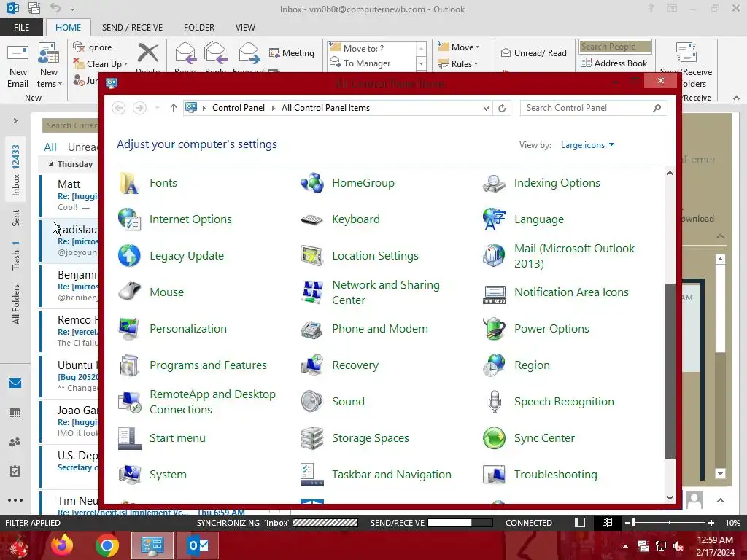
Task: Open the Internet Options icon
Action: point(129,219)
